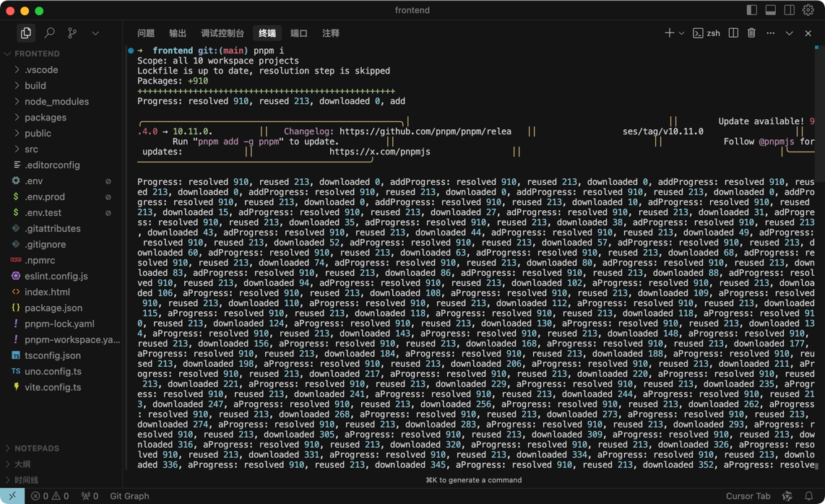Add a new terminal with plus icon
The image size is (825, 504).
[x=669, y=33]
